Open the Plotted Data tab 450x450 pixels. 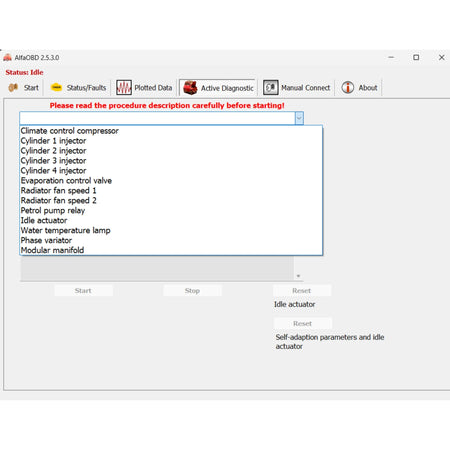pyautogui.click(x=145, y=88)
